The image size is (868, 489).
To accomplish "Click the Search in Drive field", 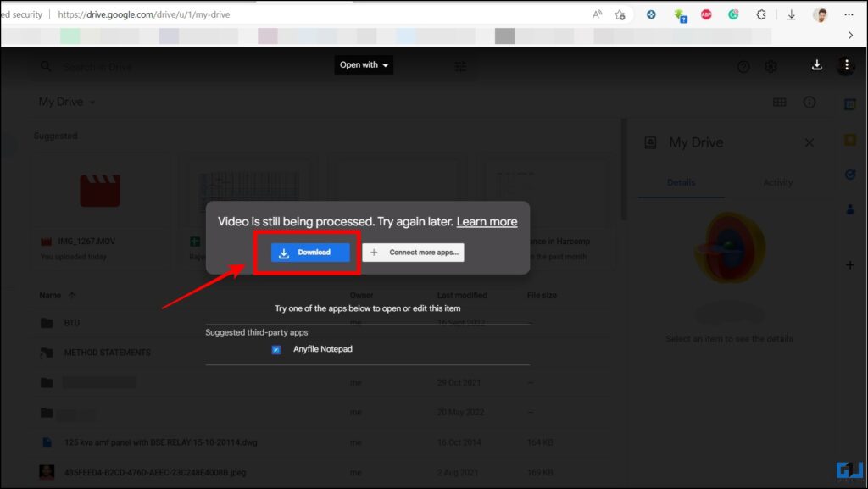I will (x=254, y=67).
